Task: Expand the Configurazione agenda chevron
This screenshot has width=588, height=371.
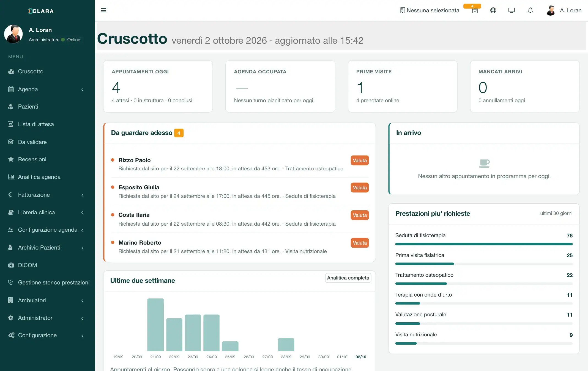Action: tap(82, 230)
